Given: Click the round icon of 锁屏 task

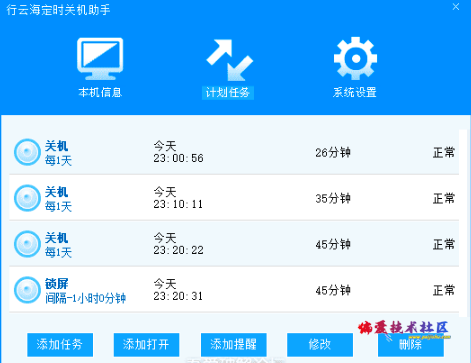Looking at the screenshot, I should pos(27,290).
